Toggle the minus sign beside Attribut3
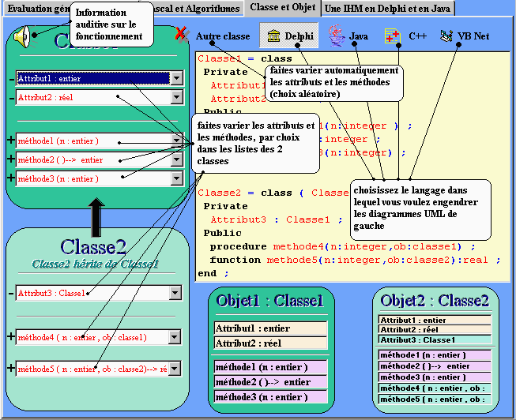The image size is (516, 420). [x=10, y=293]
